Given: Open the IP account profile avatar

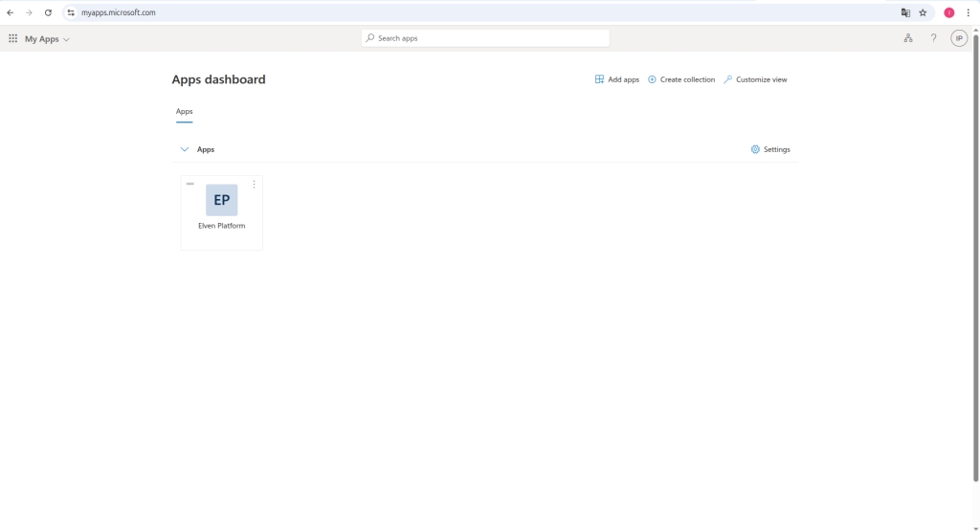Looking at the screenshot, I should point(958,38).
